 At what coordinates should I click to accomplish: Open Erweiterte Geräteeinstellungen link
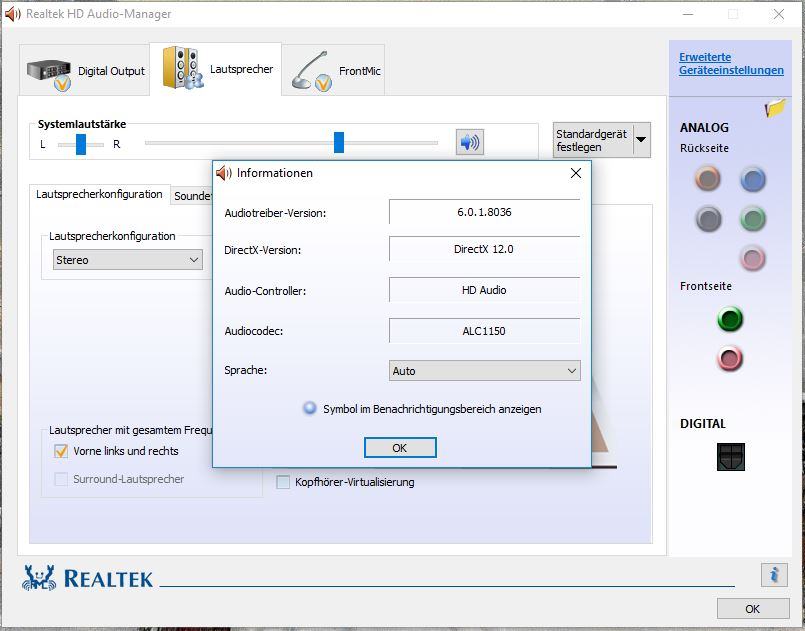(731, 64)
